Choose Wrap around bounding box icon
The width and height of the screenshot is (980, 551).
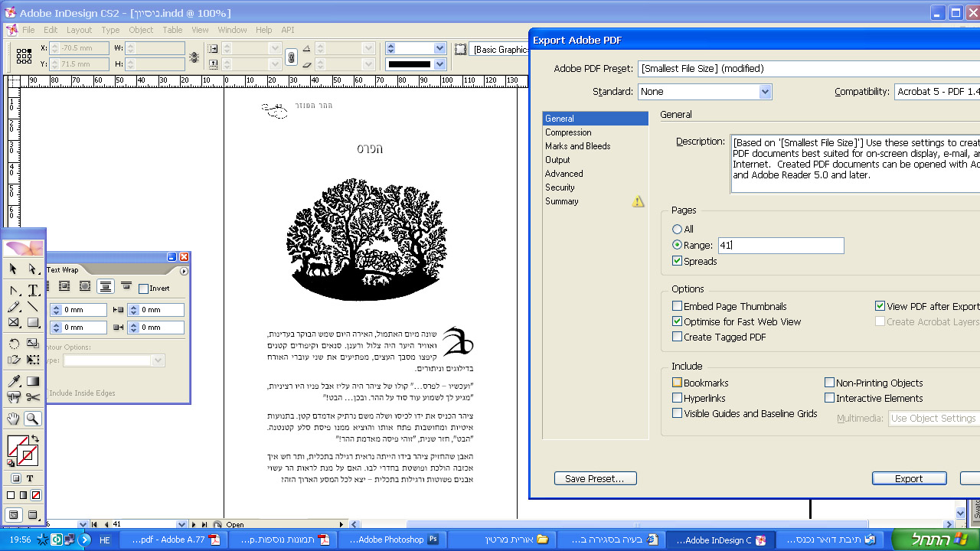[x=64, y=287]
